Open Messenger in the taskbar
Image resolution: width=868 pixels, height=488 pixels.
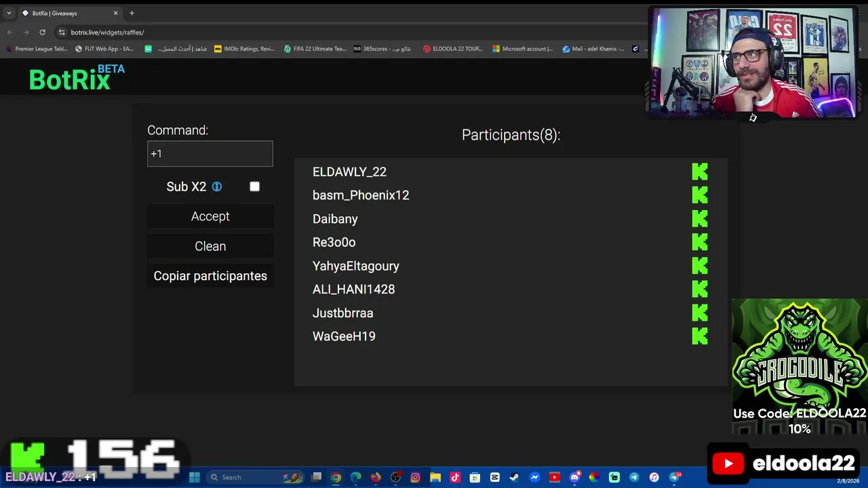coord(534,477)
